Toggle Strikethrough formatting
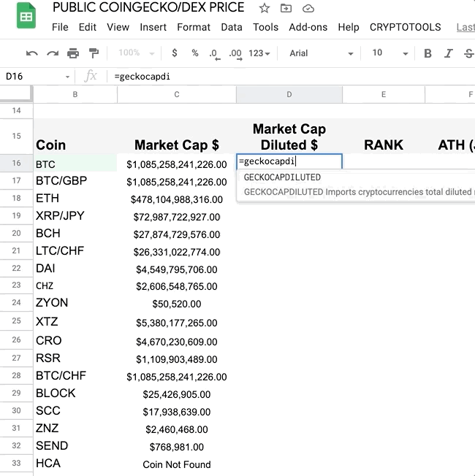This screenshot has width=475, height=476. pos(469,53)
